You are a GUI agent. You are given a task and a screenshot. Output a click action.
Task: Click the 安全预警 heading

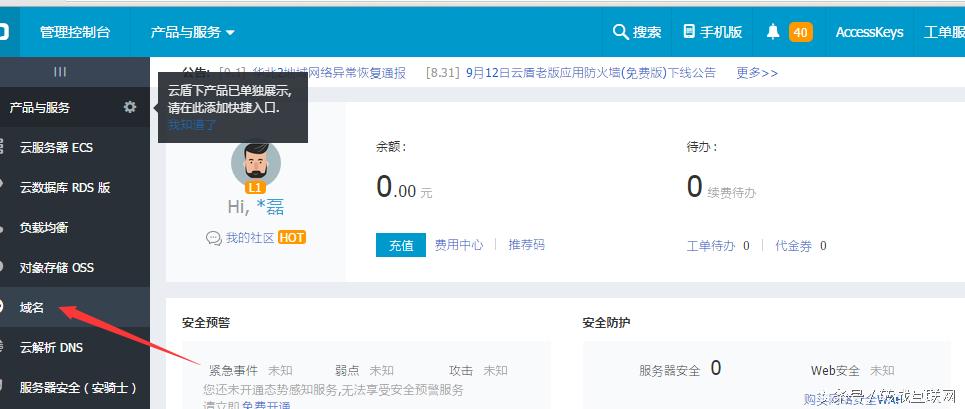pos(206,322)
